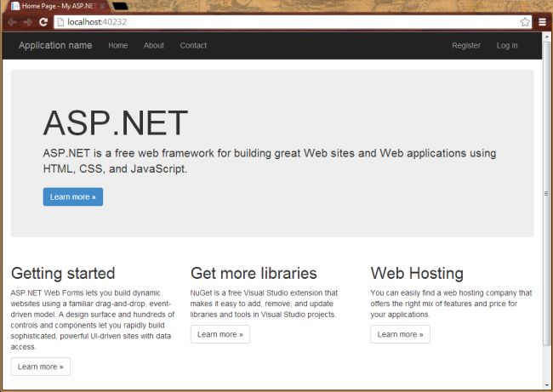Open the About page link
Image resolution: width=553 pixels, height=392 pixels.
pos(154,45)
